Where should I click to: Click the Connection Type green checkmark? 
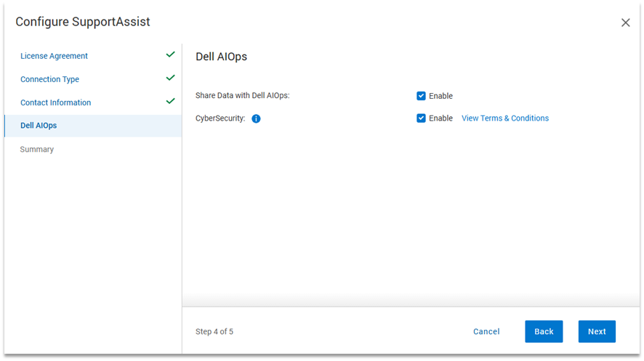pos(170,78)
